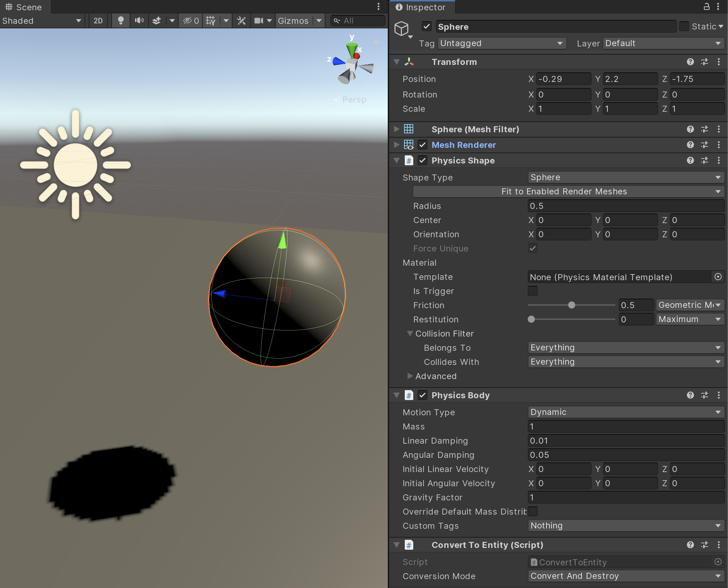Toggle the Static checkbox

tap(684, 27)
